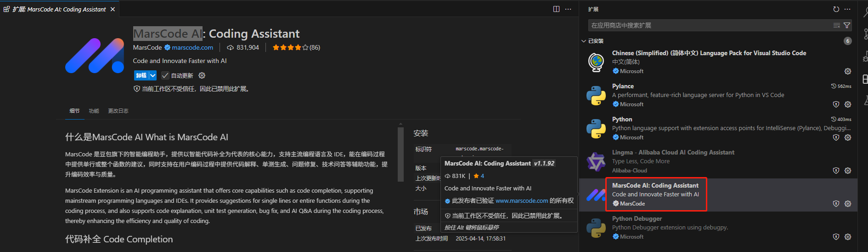Open the manage gear for Python extension
The width and height of the screenshot is (868, 252).
coord(848,137)
